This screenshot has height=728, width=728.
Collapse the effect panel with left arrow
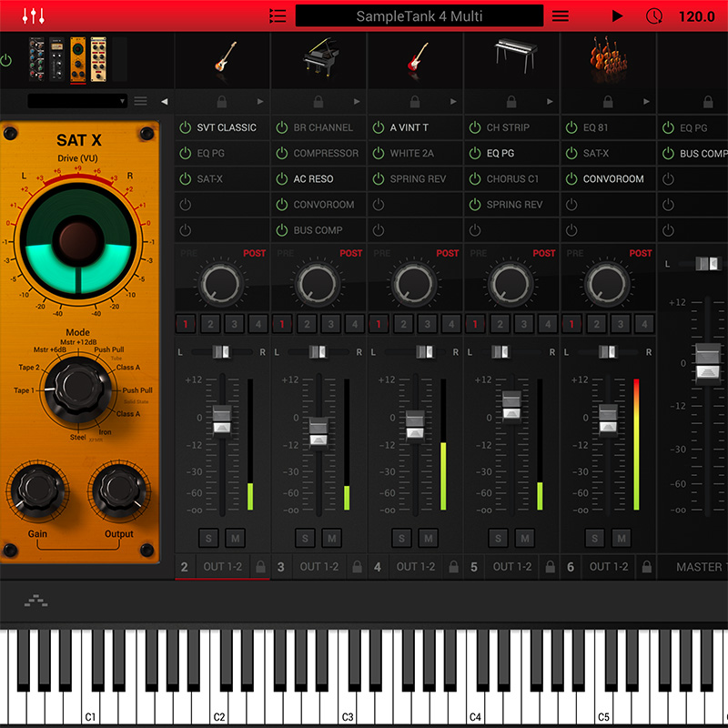pos(165,102)
